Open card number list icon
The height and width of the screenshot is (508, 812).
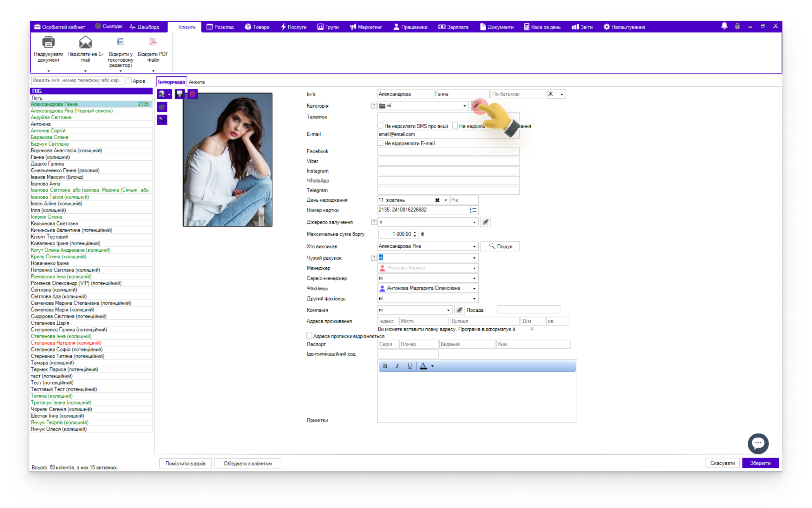[473, 210]
